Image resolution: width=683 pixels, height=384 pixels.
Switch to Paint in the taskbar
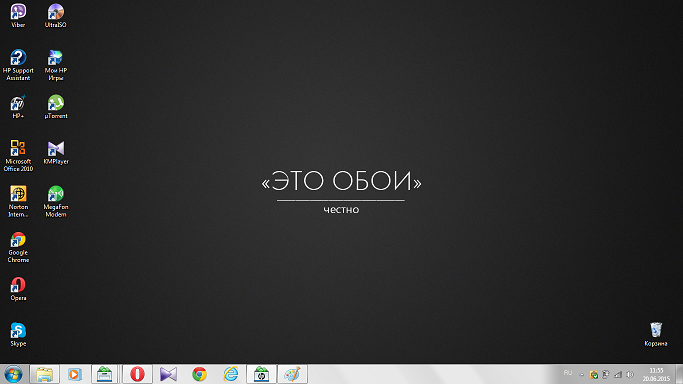pos(292,374)
